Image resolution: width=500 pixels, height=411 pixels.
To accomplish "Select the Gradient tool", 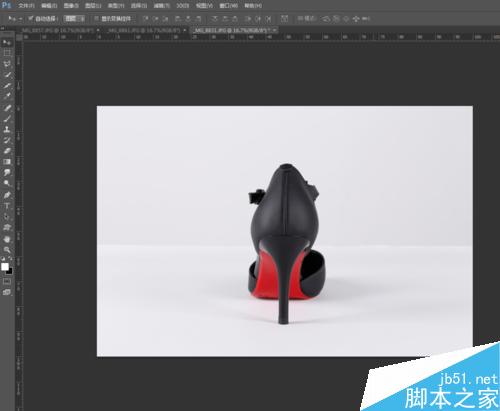I will [x=7, y=162].
